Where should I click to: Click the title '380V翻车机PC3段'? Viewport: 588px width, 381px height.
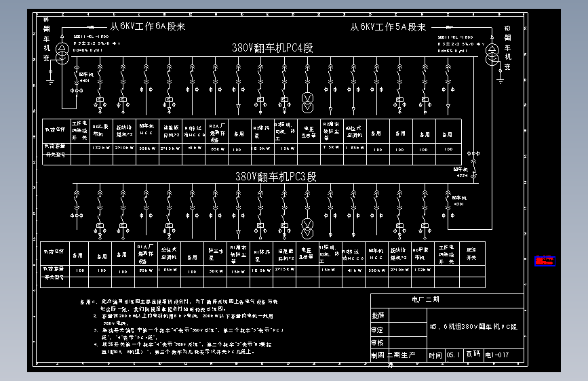click(x=275, y=177)
